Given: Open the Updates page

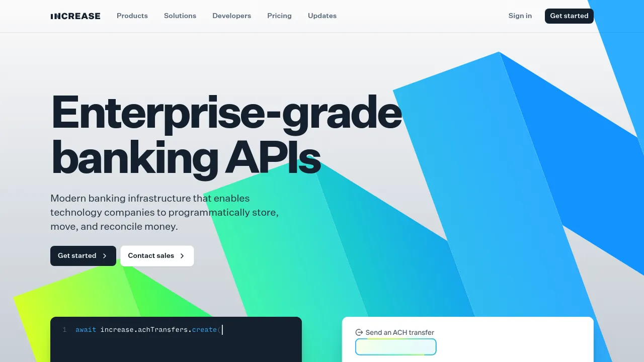Looking at the screenshot, I should click(x=322, y=16).
